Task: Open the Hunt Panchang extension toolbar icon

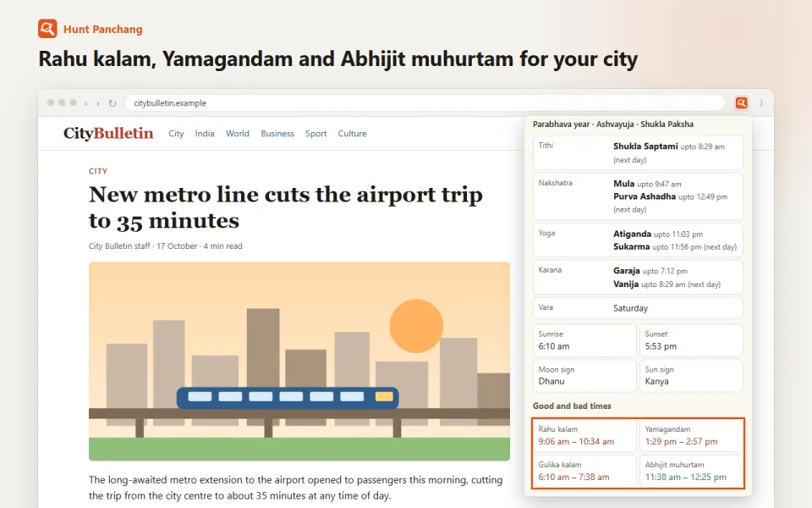Action: tap(741, 102)
